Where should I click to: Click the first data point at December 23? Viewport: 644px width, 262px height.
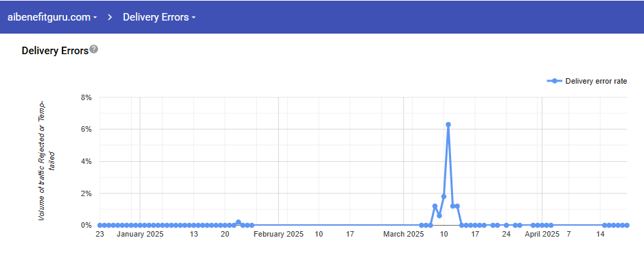click(x=100, y=225)
